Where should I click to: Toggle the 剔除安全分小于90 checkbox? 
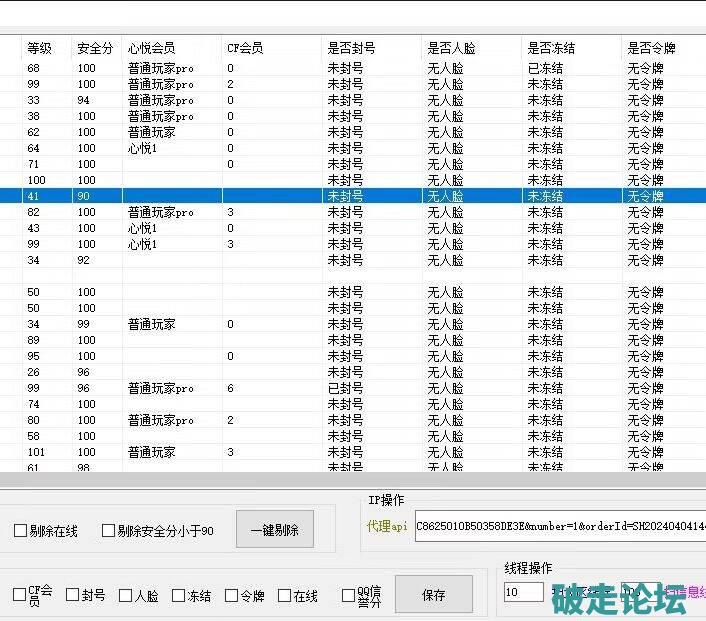pos(108,531)
